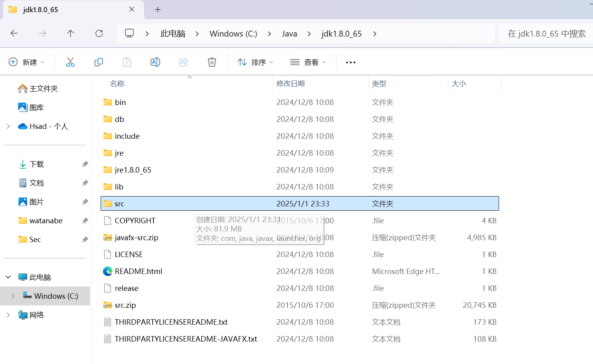Go up one folder level arrow
Image resolution: width=593 pixels, height=364 pixels.
[x=71, y=33]
